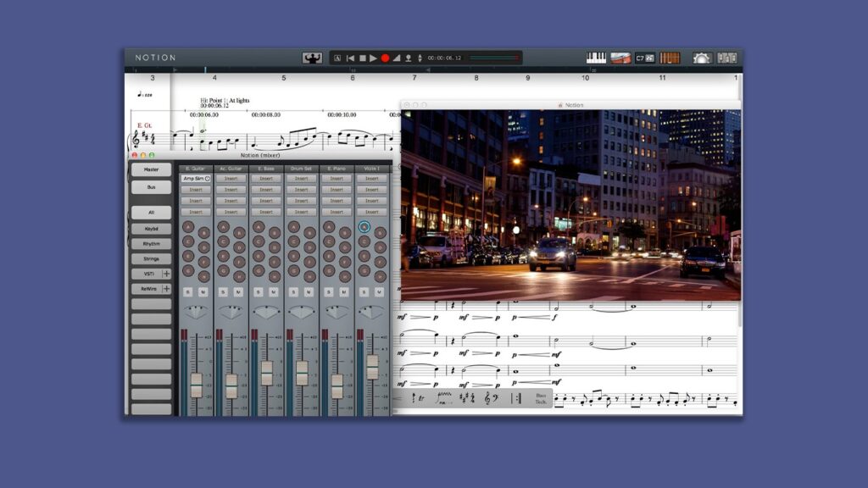Filter mixer to the Rhythm group
Viewport: 868px width, 488px height.
[x=151, y=243]
